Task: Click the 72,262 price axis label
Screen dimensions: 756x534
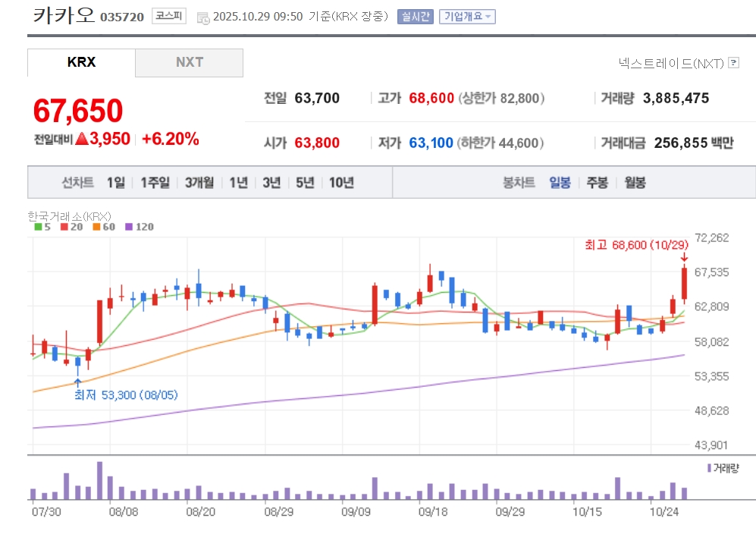Action: pos(712,238)
